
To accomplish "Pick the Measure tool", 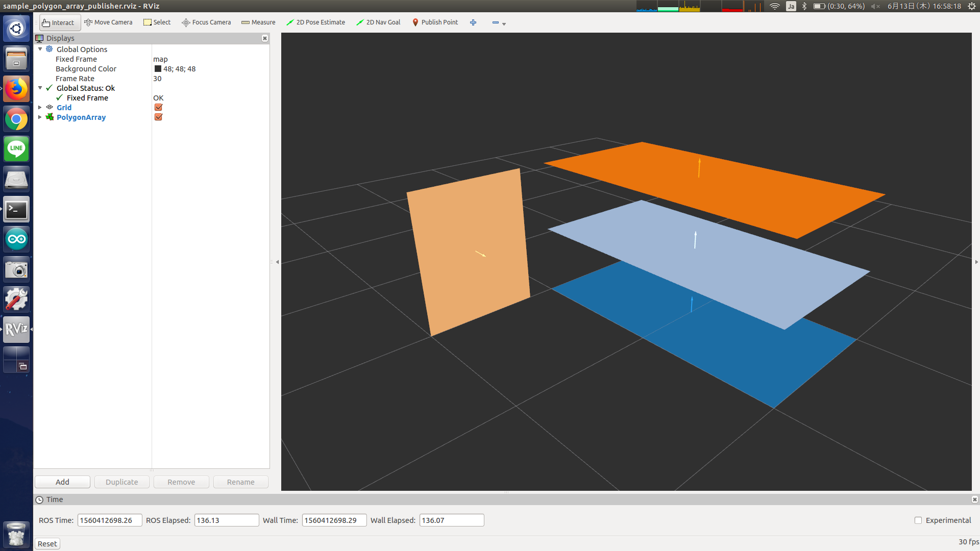I will tap(258, 22).
